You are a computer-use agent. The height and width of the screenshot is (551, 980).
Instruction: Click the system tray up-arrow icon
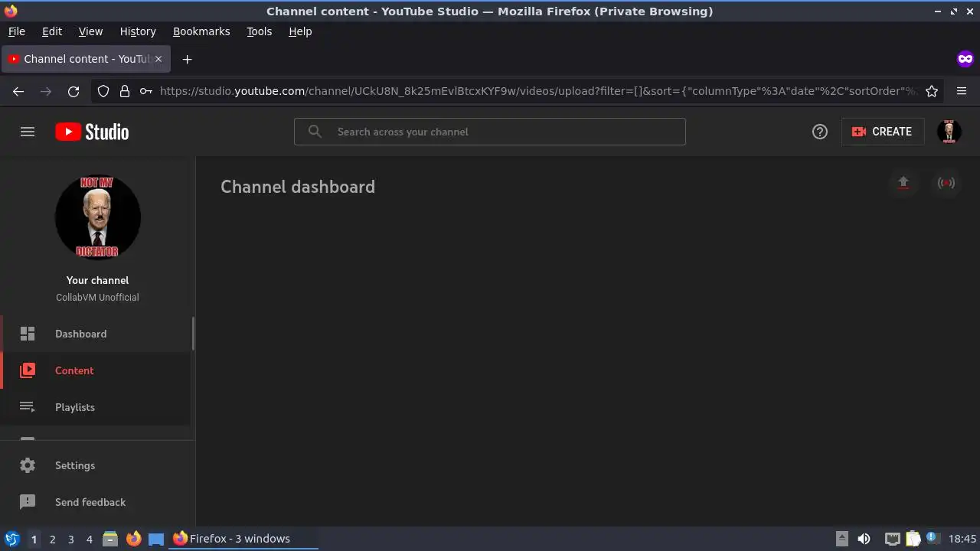tap(841, 539)
